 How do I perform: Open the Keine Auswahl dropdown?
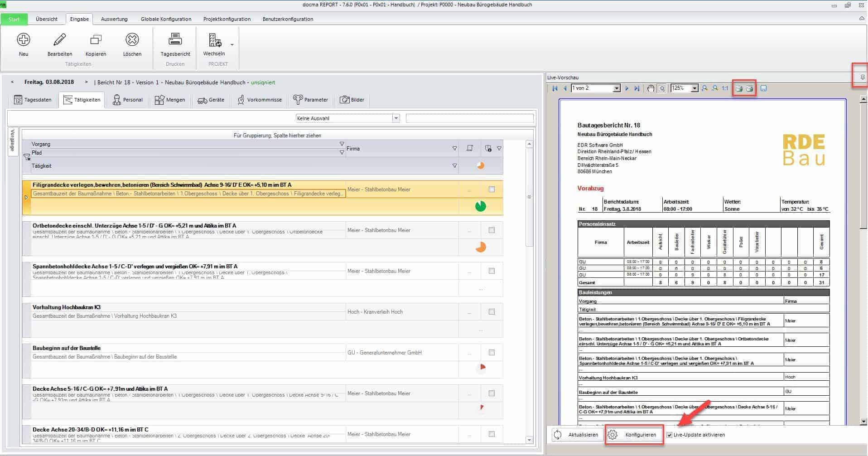pos(396,118)
